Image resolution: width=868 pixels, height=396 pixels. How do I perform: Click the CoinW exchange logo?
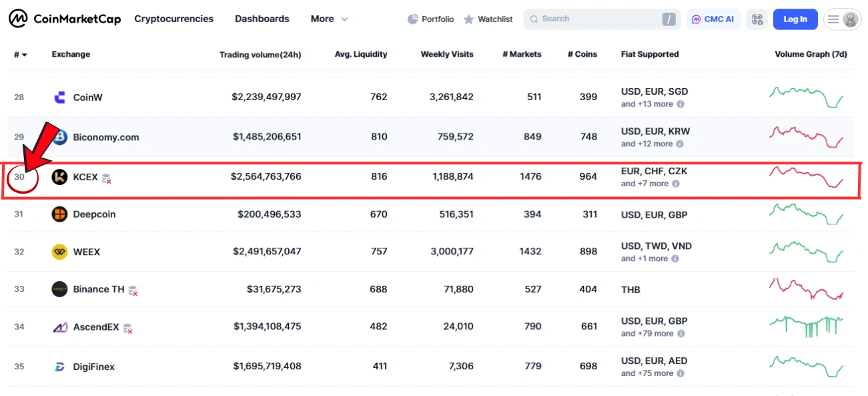pyautogui.click(x=60, y=97)
